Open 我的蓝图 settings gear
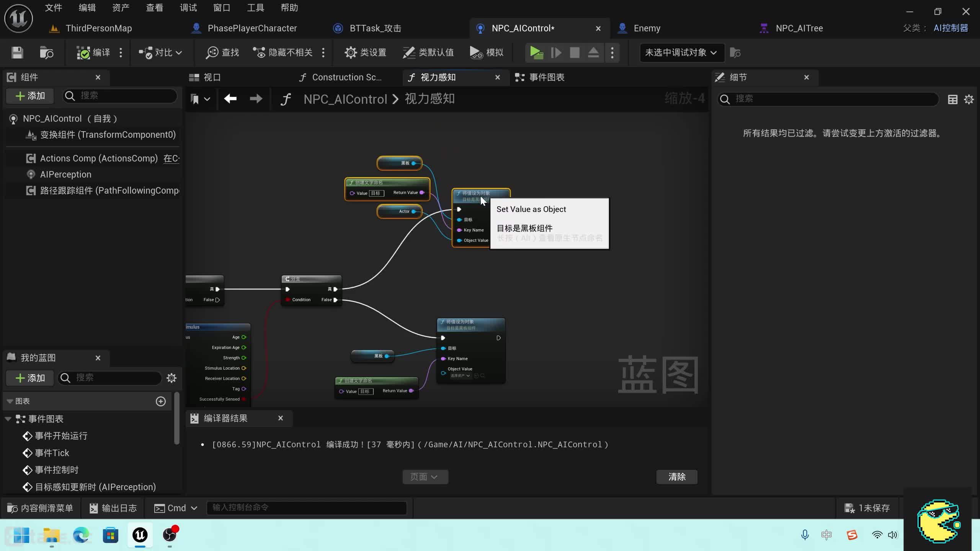 171,378
